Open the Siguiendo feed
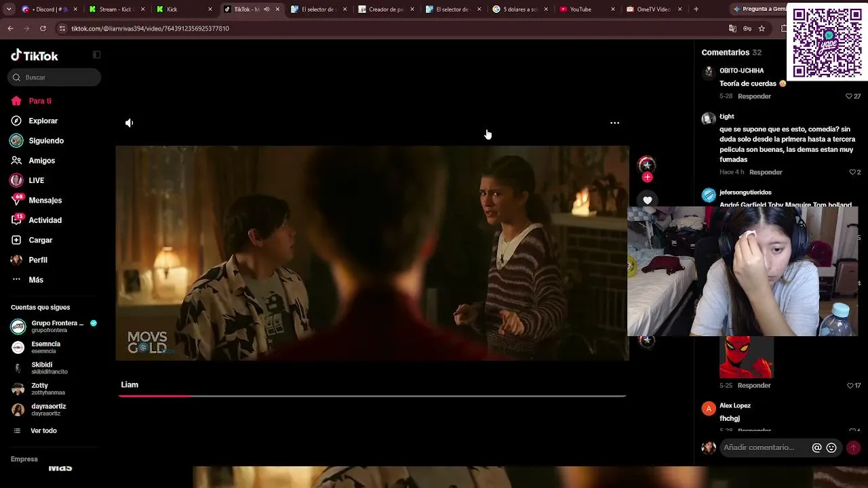868x488 pixels. (x=46, y=141)
